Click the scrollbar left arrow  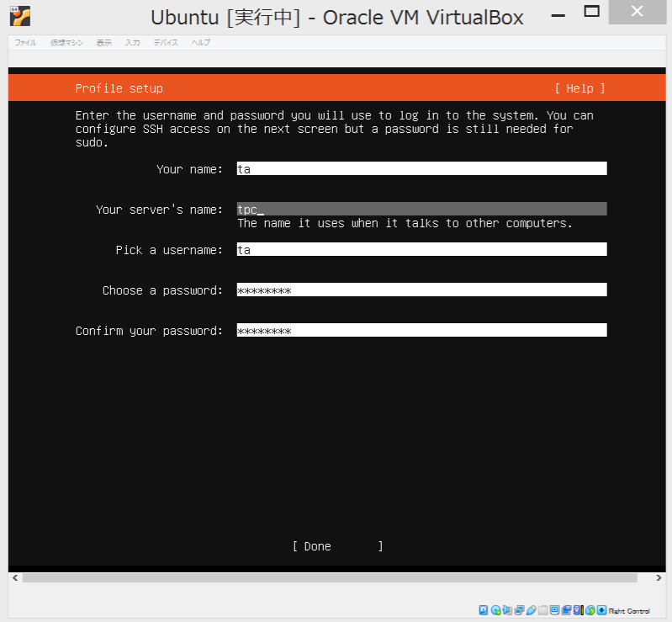click(x=15, y=578)
